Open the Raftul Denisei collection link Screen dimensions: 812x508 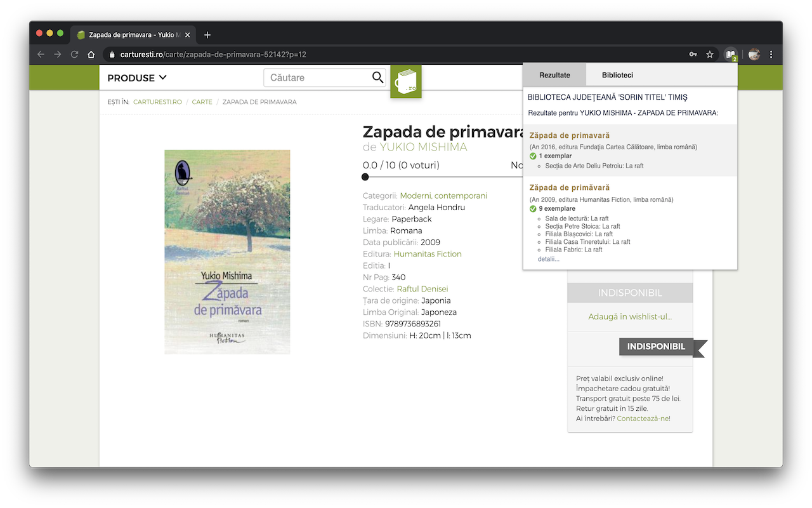click(422, 289)
